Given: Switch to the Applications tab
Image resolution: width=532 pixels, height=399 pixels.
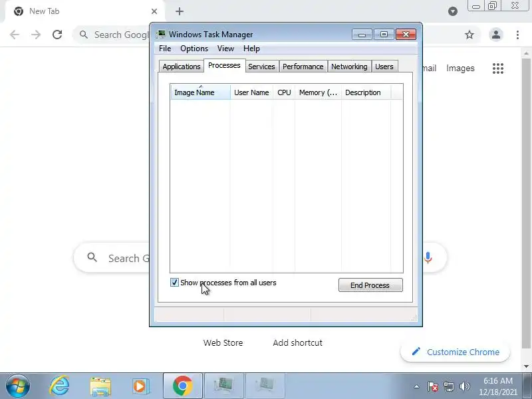Looking at the screenshot, I should click(181, 66).
